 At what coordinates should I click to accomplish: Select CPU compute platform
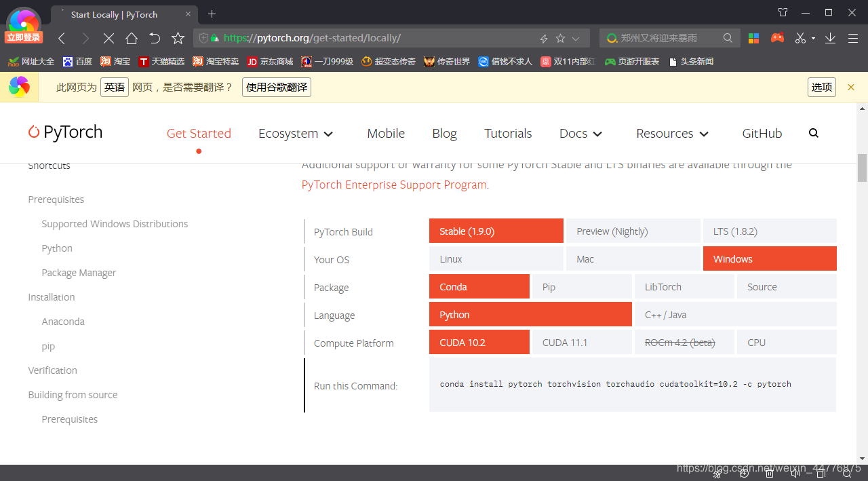pyautogui.click(x=787, y=342)
